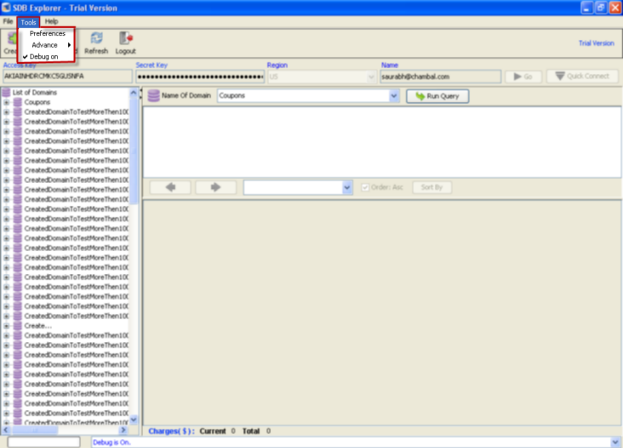The height and width of the screenshot is (448, 623).
Task: Click the previous page left arrow button
Action: click(170, 187)
